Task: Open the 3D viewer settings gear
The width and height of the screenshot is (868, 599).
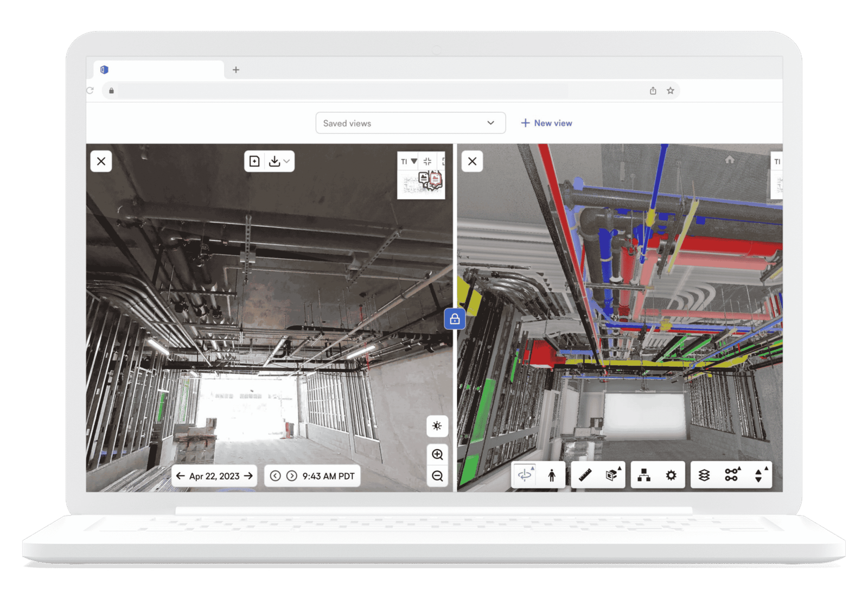Action: pyautogui.click(x=671, y=475)
